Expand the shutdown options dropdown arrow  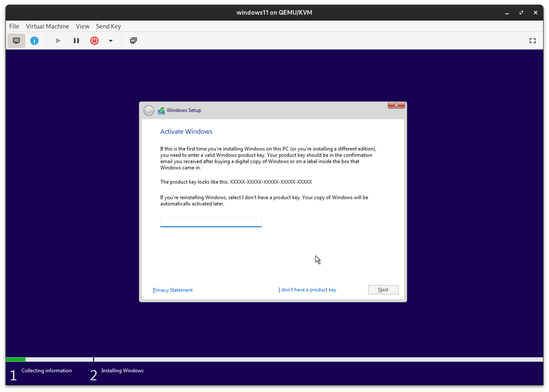coord(111,41)
